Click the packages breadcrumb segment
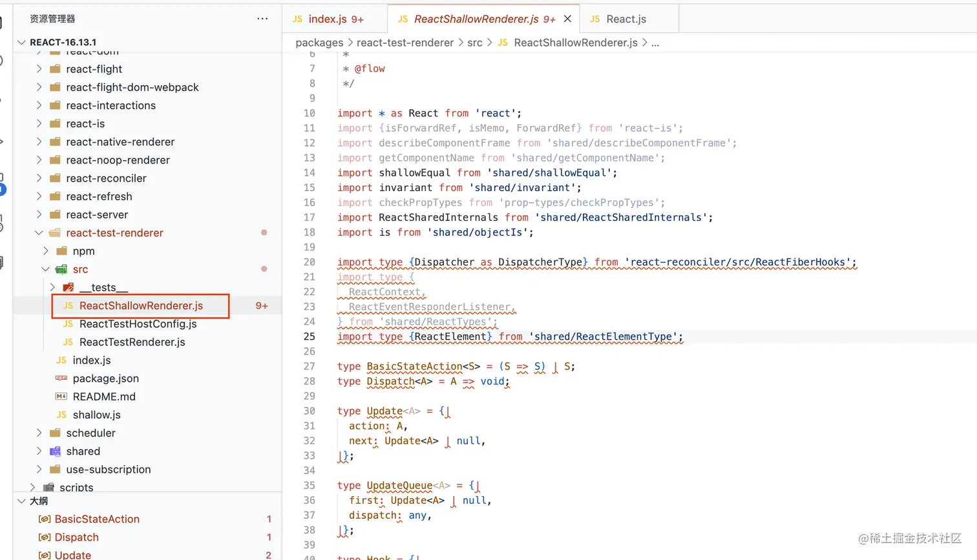The height and width of the screenshot is (560, 977). point(319,43)
